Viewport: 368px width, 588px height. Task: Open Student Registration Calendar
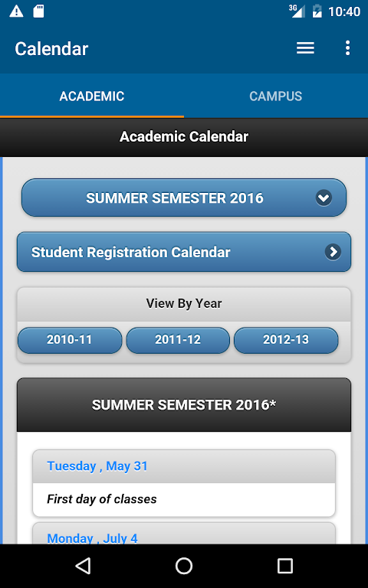[184, 252]
